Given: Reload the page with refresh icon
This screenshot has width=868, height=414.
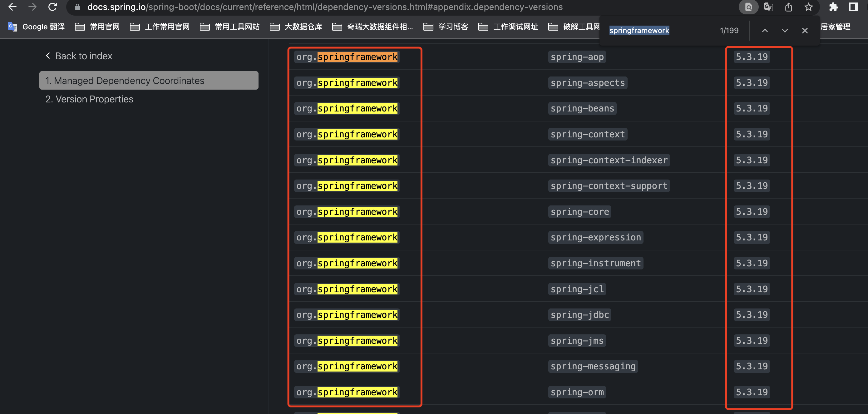Looking at the screenshot, I should point(52,7).
